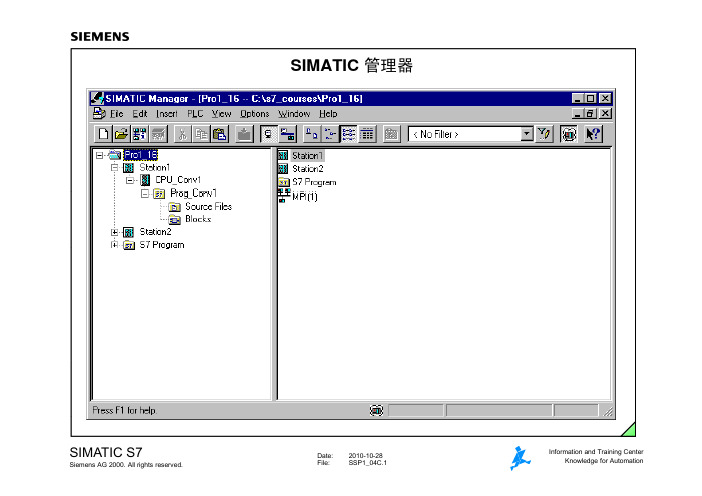Image resolution: width=702 pixels, height=496 pixels.
Task: Select Prog_Conv1 in the tree
Action: (x=193, y=193)
